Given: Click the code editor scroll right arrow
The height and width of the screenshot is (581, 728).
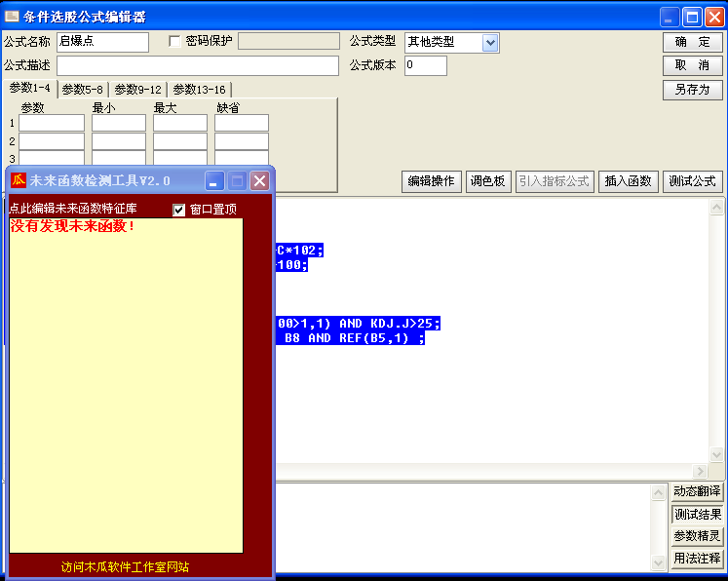Looking at the screenshot, I should [700, 472].
